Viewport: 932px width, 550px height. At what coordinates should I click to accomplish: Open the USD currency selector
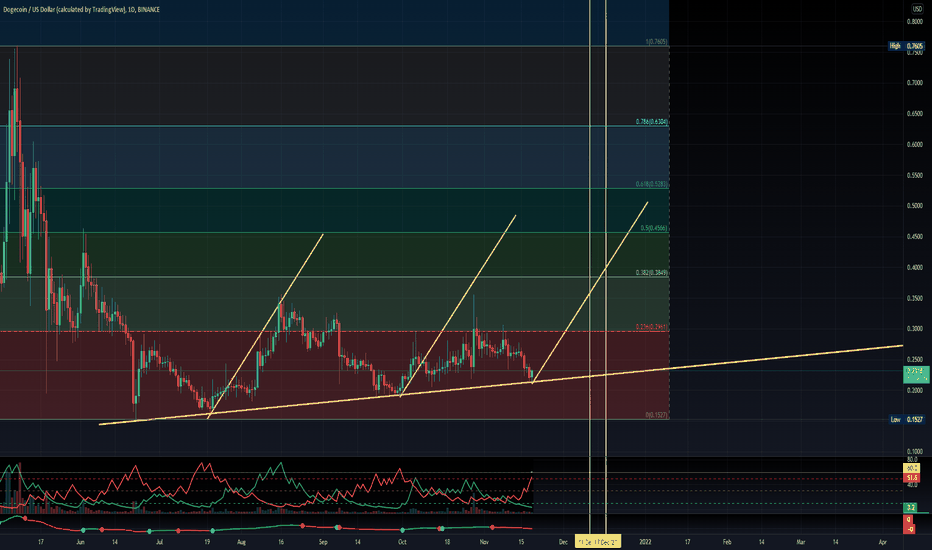tap(916, 9)
